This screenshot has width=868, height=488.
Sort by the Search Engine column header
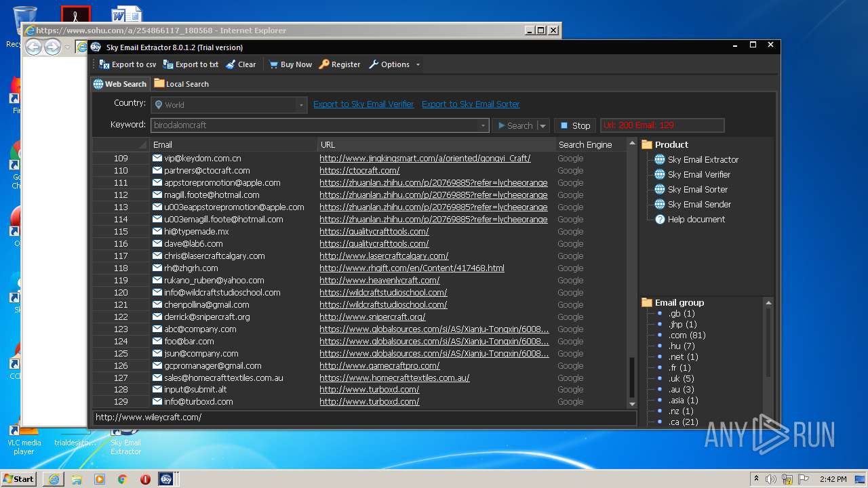[x=590, y=144]
